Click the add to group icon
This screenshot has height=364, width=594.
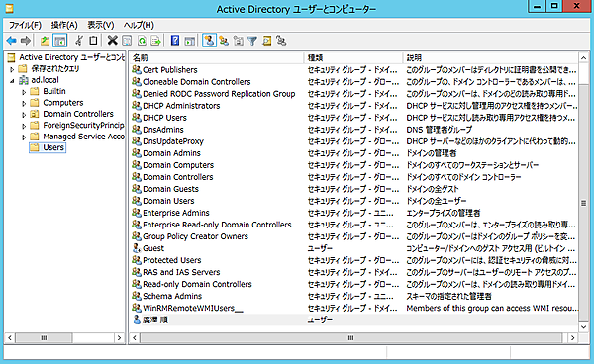point(281,41)
